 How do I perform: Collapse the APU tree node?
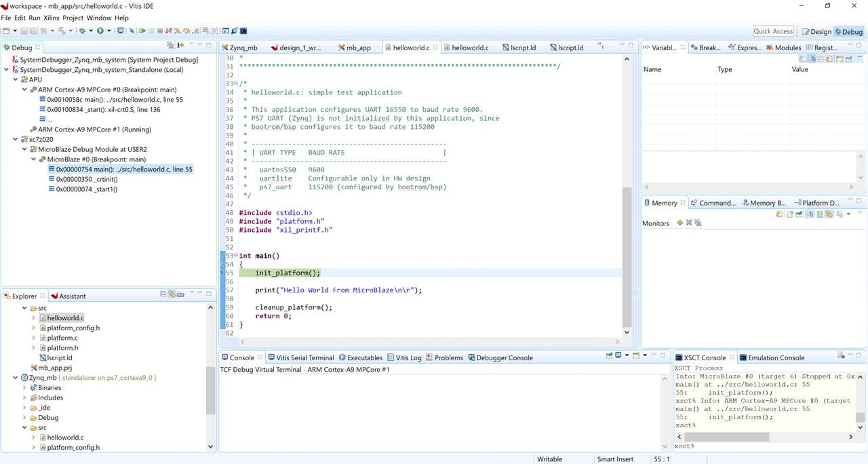point(15,79)
